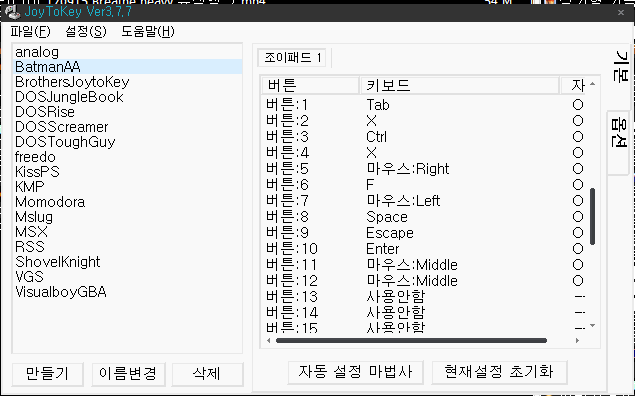Select the 버튼:3 Ctrl row

(424, 137)
